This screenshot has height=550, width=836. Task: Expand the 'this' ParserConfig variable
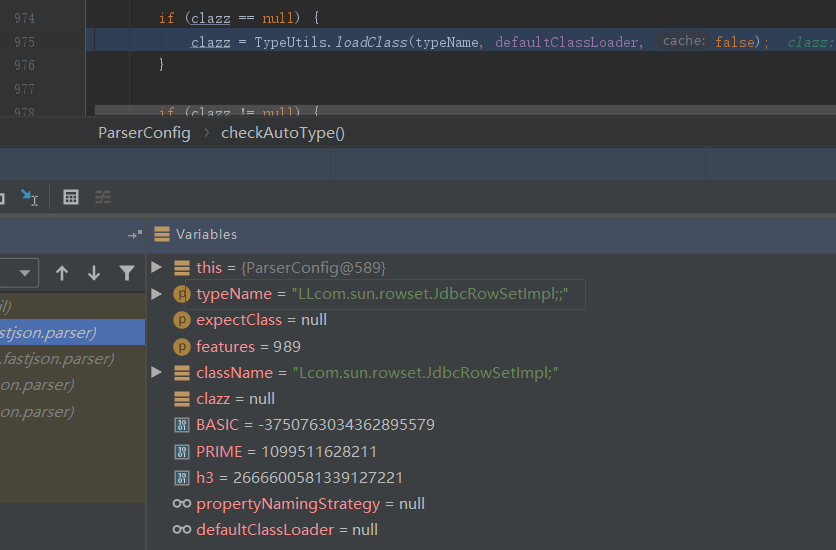pyautogui.click(x=156, y=267)
